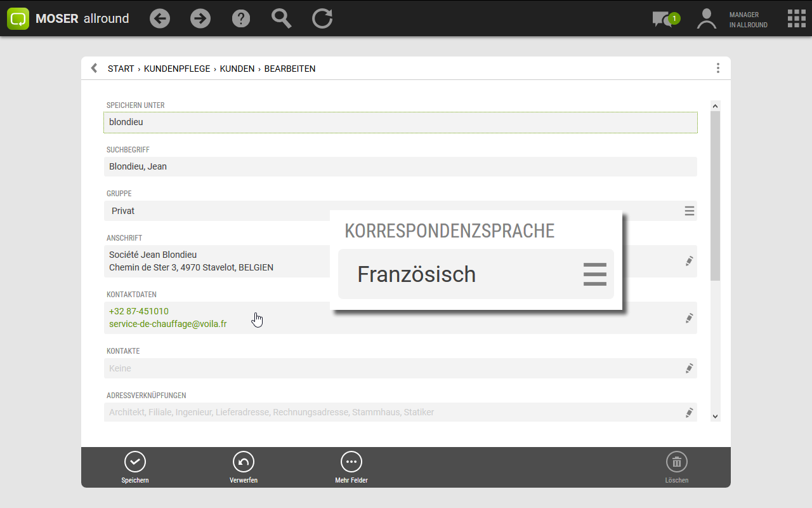The image size is (812, 508).
Task: Edit Kontaktdaten with pencil icon
Action: click(x=689, y=318)
